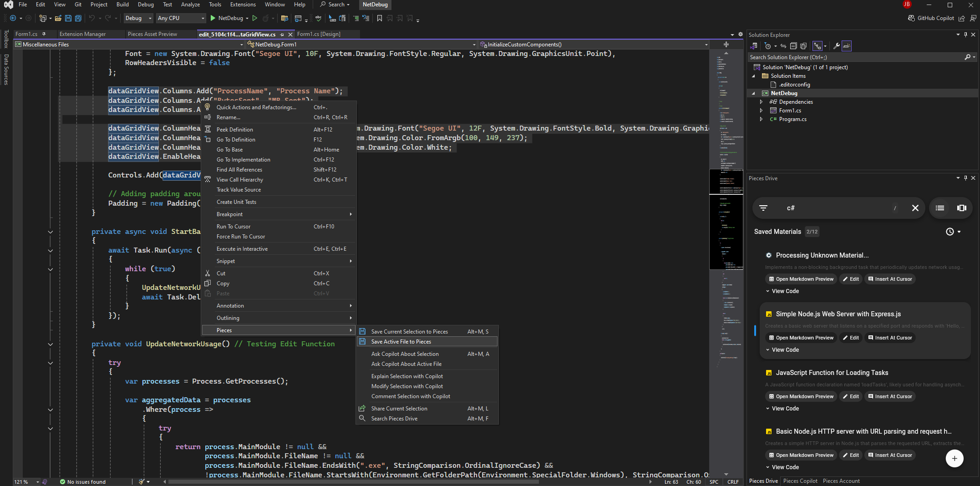Click the Find in Files toolbar icon
The image size is (980, 486).
click(284, 18)
